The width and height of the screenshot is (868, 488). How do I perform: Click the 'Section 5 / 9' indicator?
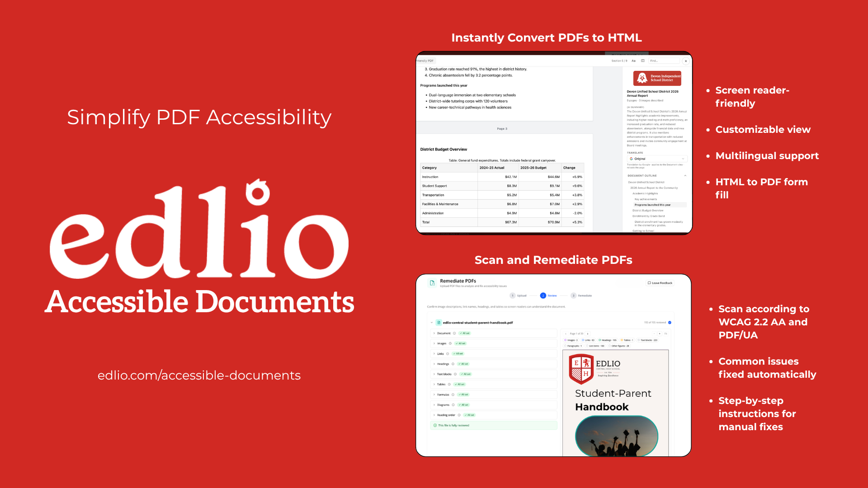tap(619, 61)
